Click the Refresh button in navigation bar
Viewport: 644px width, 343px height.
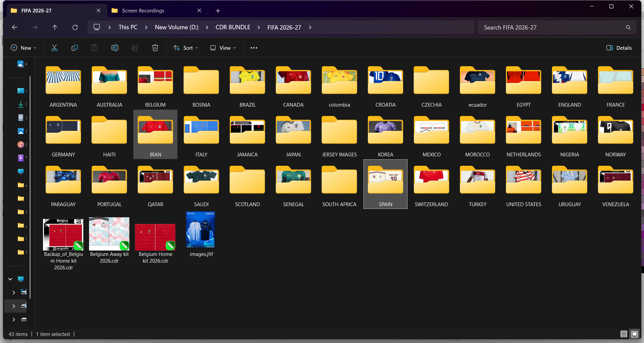75,27
